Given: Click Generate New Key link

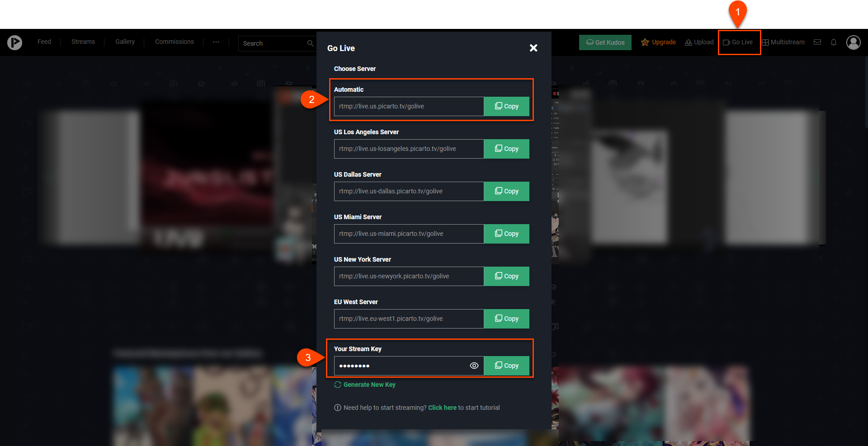Looking at the screenshot, I should pyautogui.click(x=365, y=385).
